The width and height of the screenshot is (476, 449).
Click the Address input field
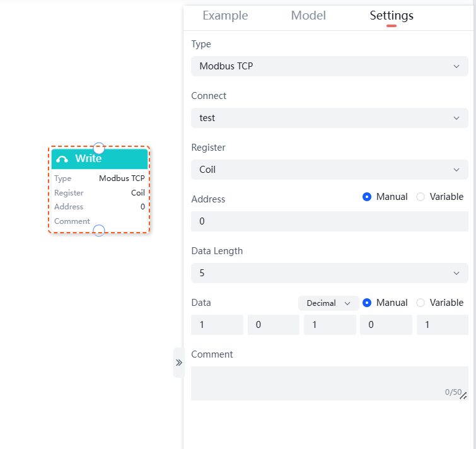[x=329, y=221]
